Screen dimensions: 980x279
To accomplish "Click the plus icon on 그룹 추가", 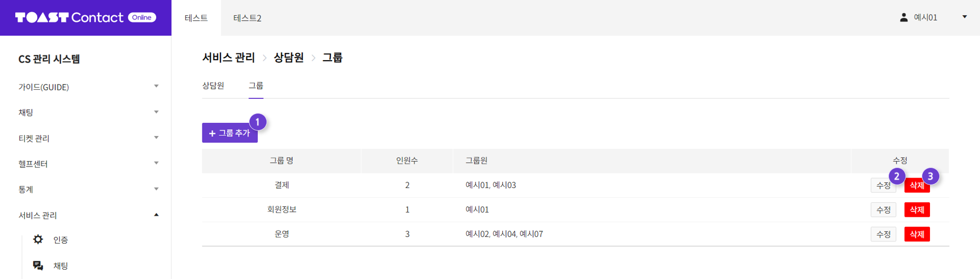I will point(212,133).
